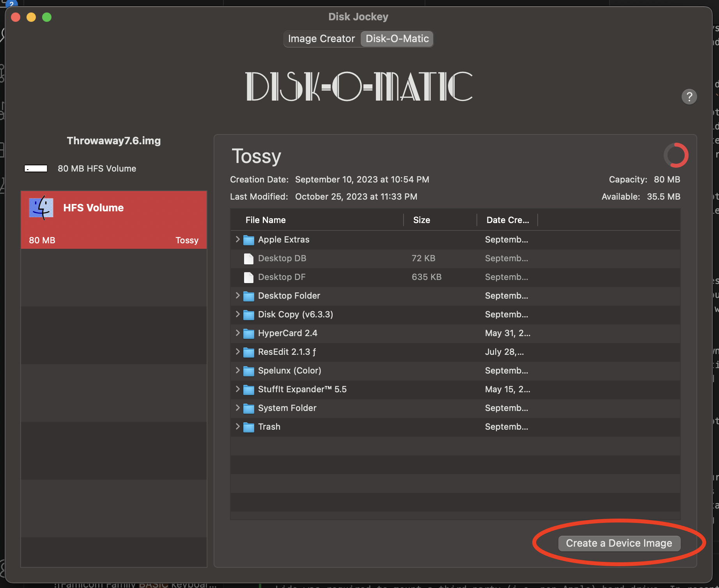Select the Desktop Folder file name
This screenshot has width=719, height=588.
tap(289, 296)
